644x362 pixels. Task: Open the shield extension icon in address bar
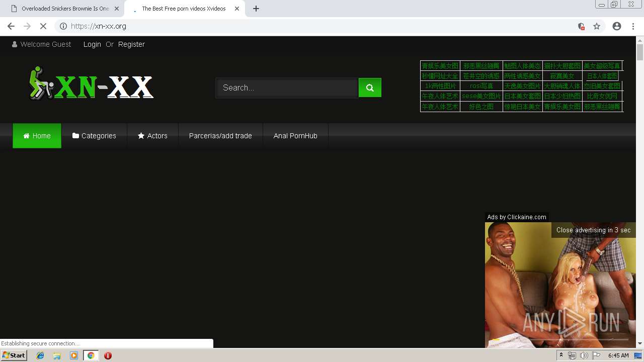tap(581, 26)
